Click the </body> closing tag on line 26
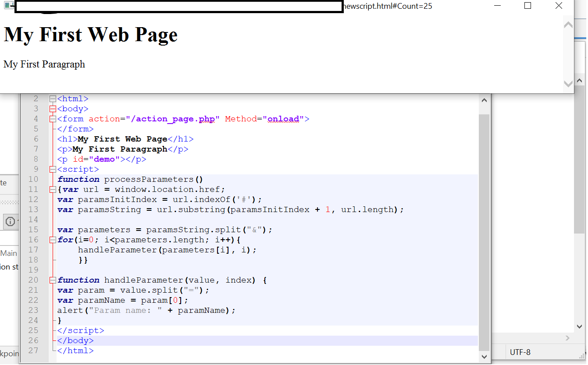Viewport: 588px width, 365px height. coord(75,341)
